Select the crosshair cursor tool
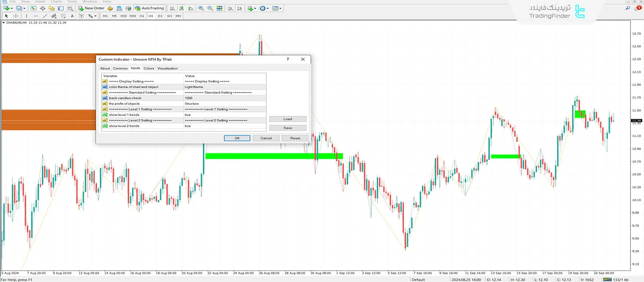The width and height of the screenshot is (644, 282). click(16, 16)
